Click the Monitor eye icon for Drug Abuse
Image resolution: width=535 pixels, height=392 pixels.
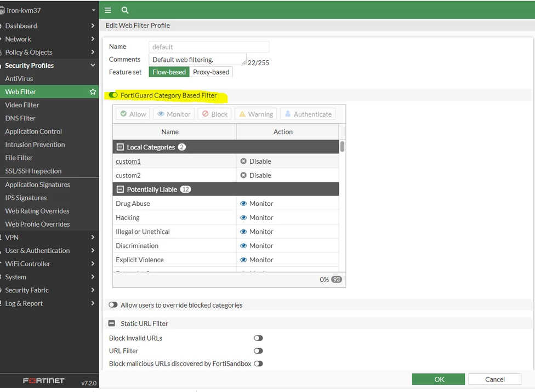pyautogui.click(x=243, y=204)
